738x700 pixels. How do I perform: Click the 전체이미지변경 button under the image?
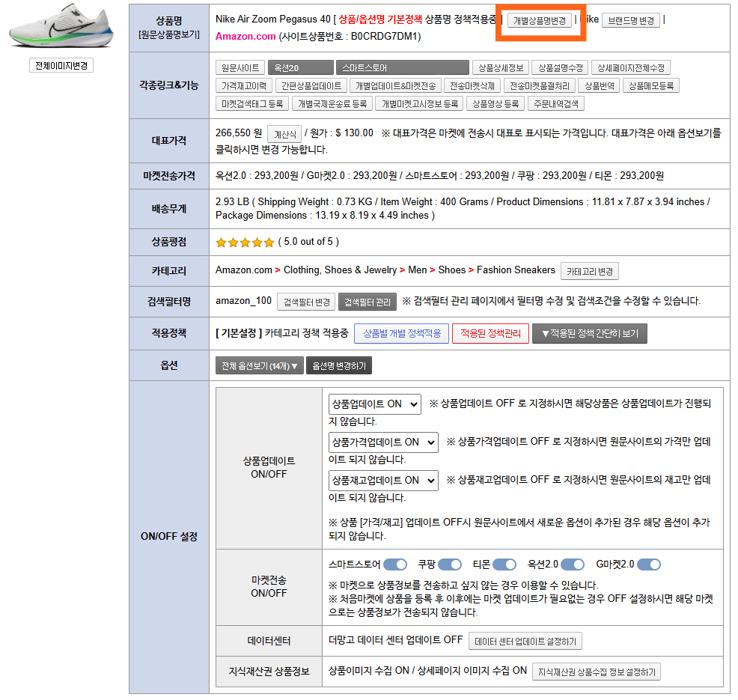[x=61, y=66]
